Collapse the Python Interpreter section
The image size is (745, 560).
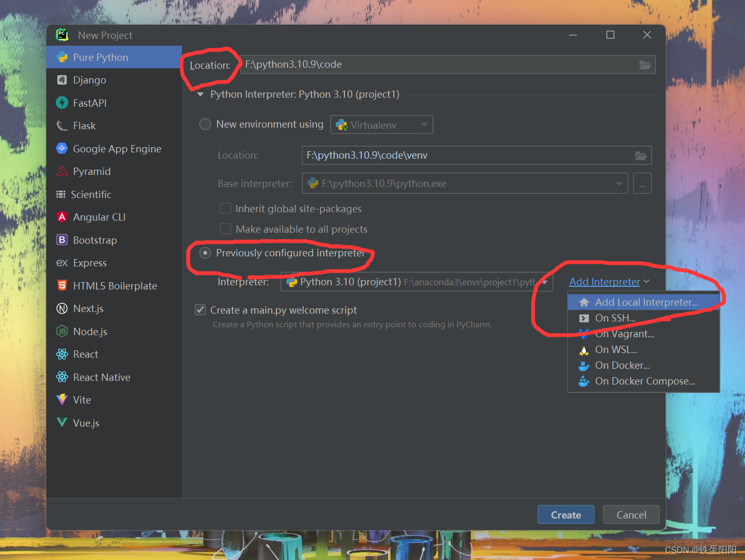click(200, 95)
